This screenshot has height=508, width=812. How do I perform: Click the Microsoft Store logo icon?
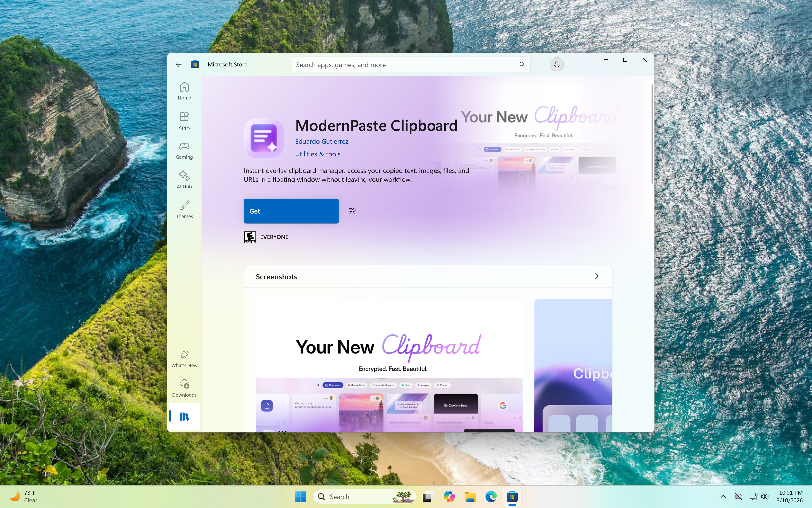195,64
